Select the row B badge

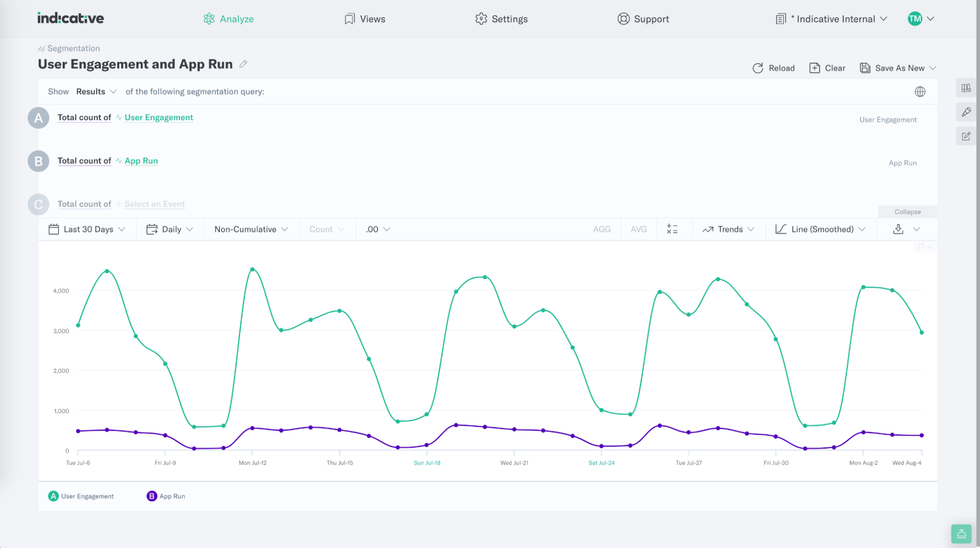[x=38, y=161]
